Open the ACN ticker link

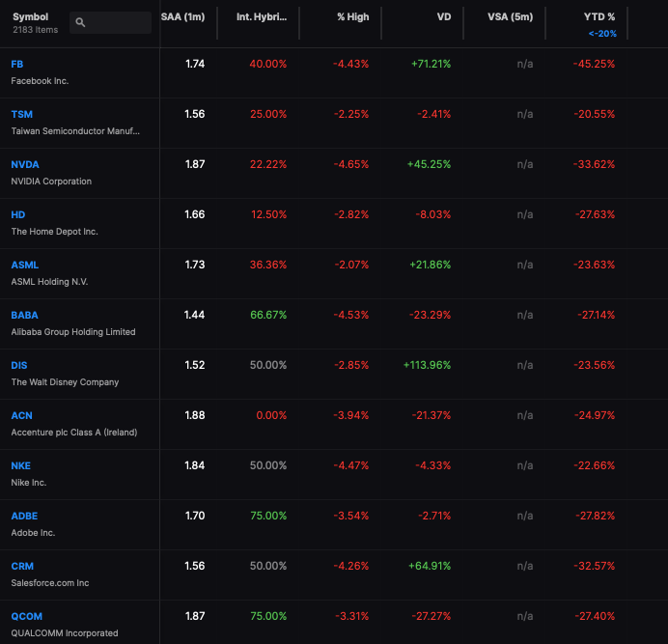[22, 415]
